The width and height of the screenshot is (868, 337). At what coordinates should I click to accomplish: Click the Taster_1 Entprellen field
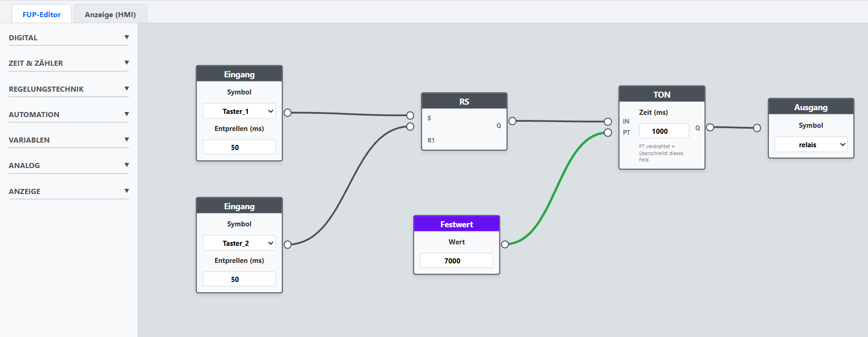(239, 147)
